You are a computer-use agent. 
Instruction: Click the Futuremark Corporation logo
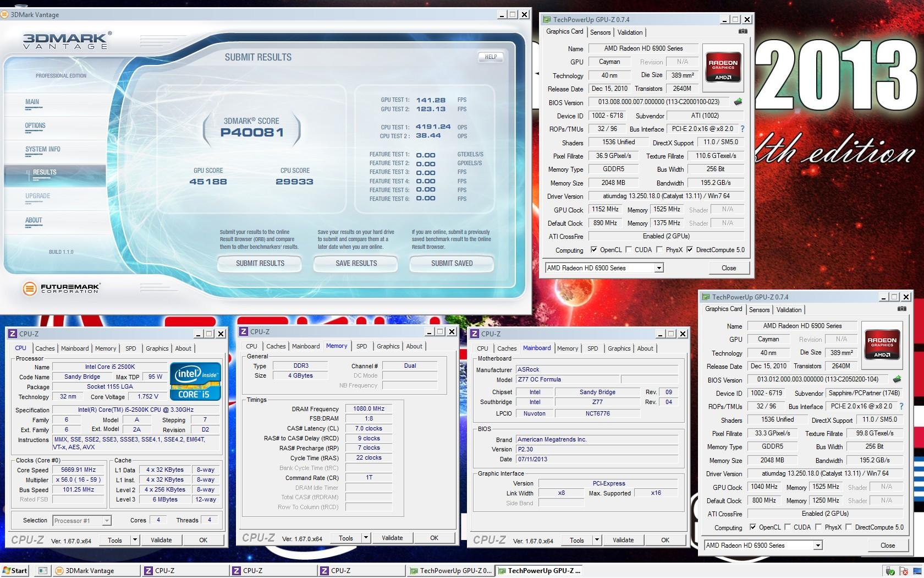pos(62,288)
